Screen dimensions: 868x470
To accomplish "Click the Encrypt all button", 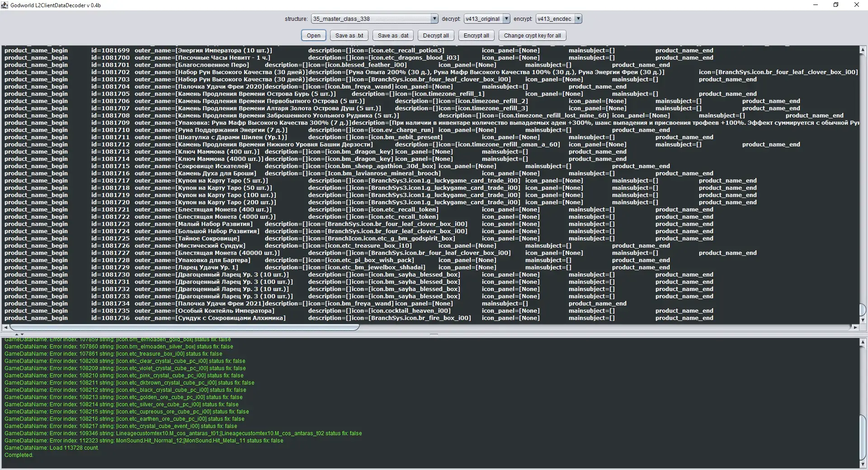I will (x=476, y=36).
